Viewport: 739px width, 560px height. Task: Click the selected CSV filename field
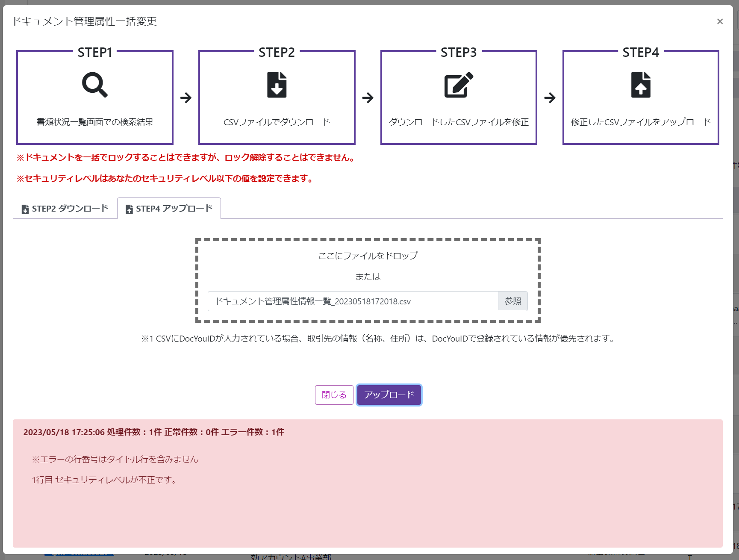point(353,301)
